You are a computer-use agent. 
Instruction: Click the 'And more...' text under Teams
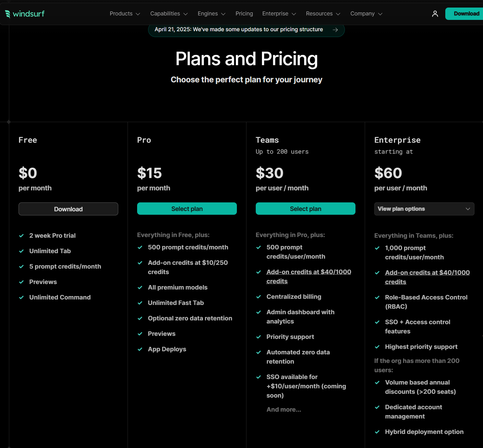click(x=284, y=410)
